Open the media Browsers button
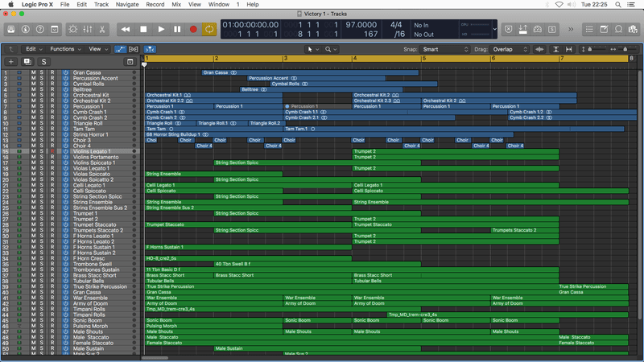The image size is (644, 362). [633, 29]
